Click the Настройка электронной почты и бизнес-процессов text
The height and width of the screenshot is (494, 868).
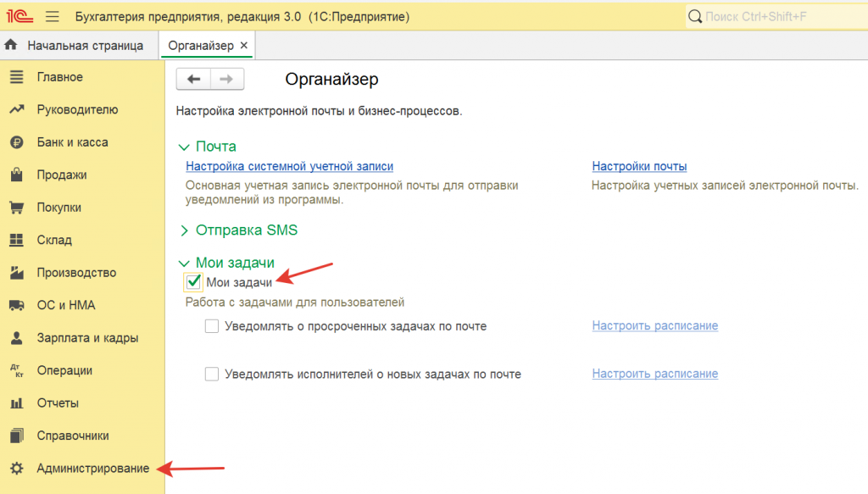(x=319, y=111)
